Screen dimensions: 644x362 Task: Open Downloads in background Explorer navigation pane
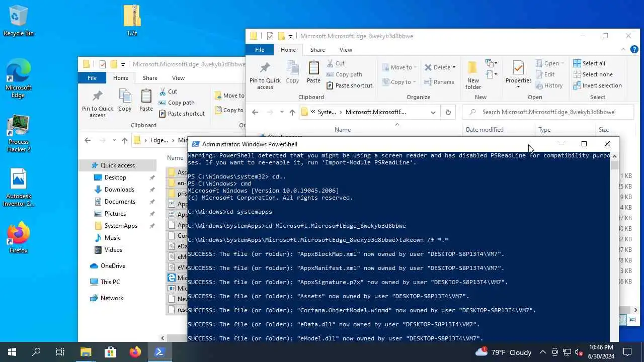click(119, 190)
